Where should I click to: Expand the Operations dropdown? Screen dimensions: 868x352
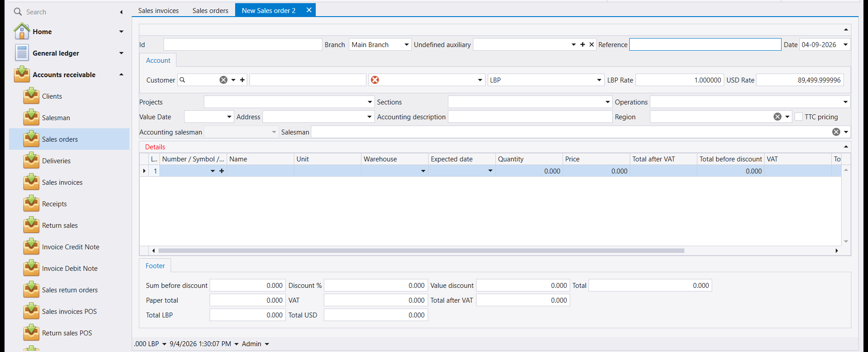pyautogui.click(x=846, y=102)
